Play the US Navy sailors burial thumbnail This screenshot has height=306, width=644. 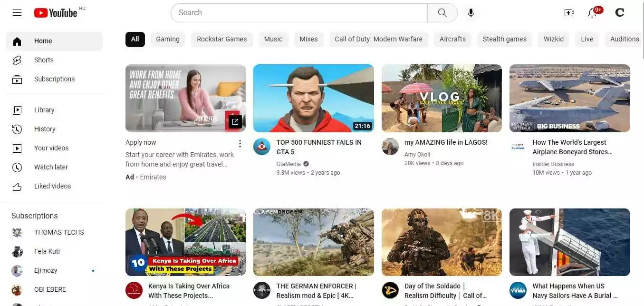[x=570, y=242]
